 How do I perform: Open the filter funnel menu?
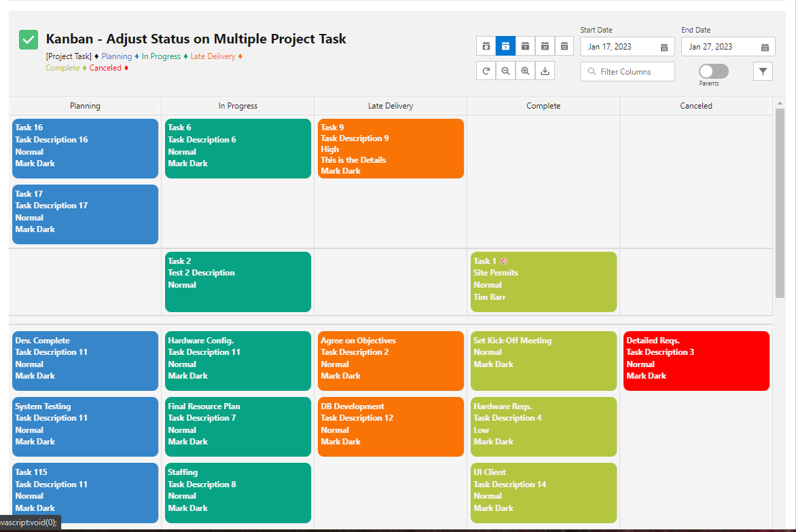click(762, 71)
